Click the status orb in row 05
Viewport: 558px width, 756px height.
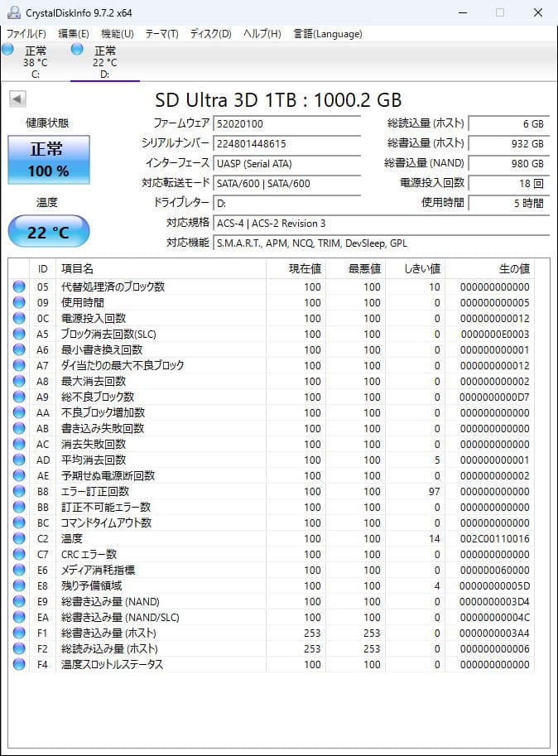click(x=19, y=287)
